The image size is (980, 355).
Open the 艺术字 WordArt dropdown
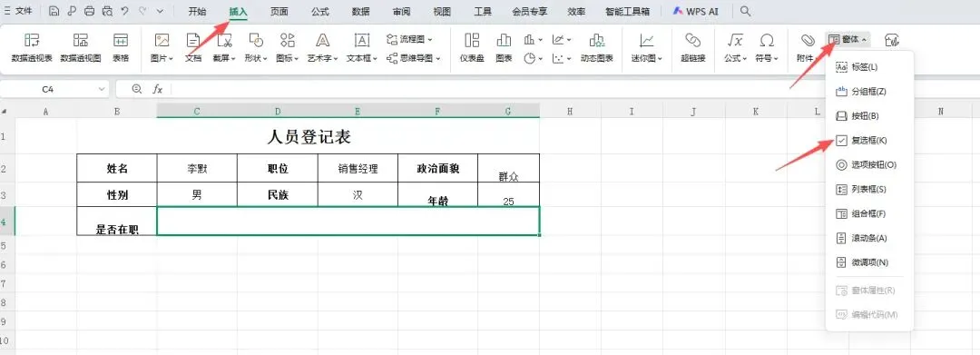322,48
